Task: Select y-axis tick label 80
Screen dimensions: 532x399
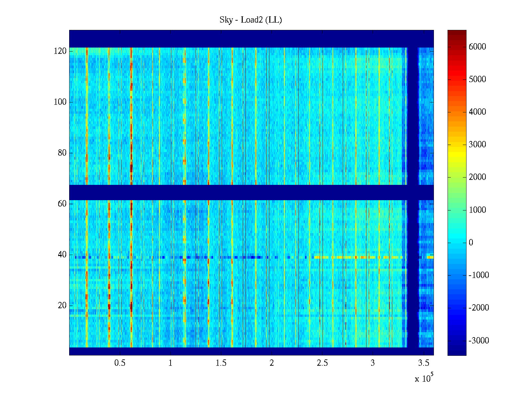Action: click(62, 153)
